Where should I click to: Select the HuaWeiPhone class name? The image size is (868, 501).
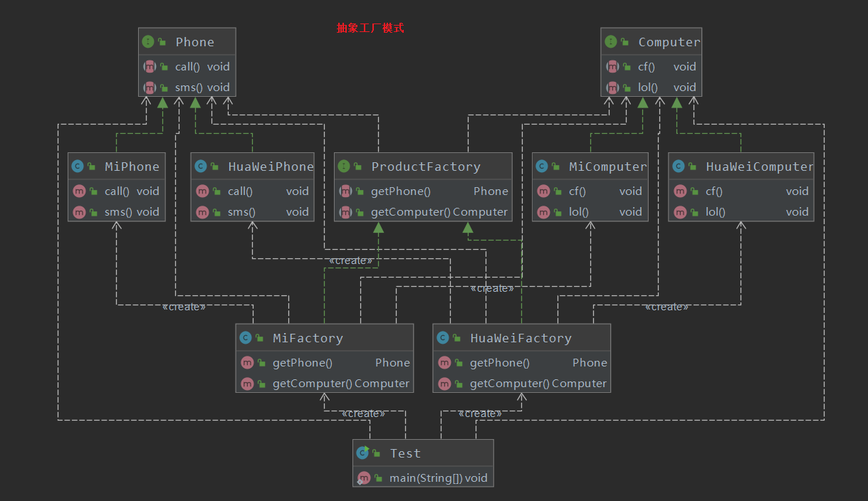tap(271, 167)
